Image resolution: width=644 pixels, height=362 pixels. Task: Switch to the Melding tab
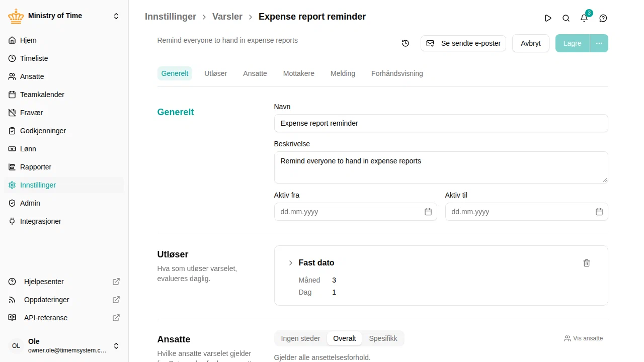[x=343, y=73]
